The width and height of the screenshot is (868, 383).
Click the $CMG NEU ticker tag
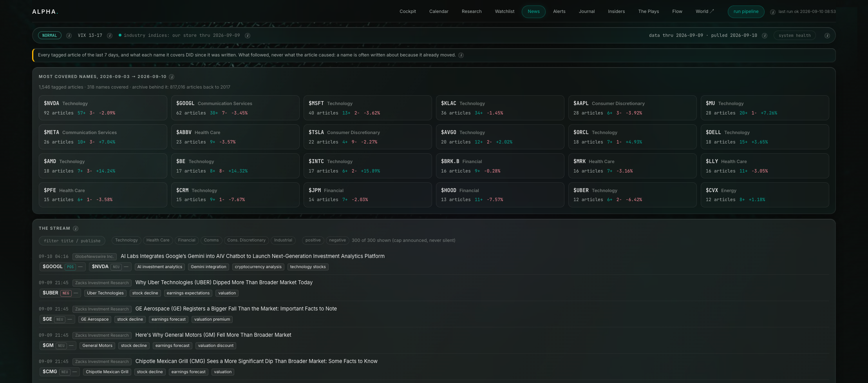click(x=60, y=372)
